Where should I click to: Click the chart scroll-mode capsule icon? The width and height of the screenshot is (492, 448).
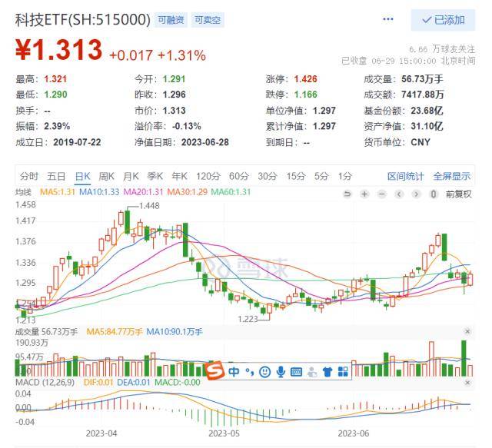[x=434, y=194]
